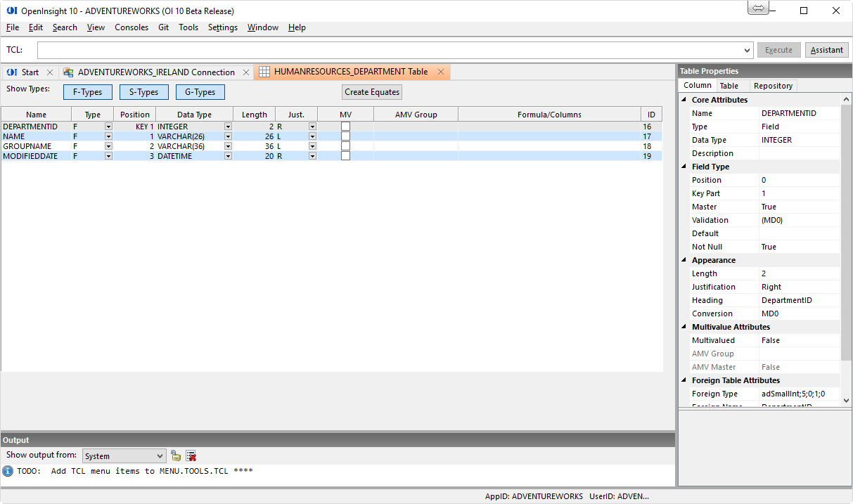
Task: Click the clear output icon with red X
Action: pos(191,455)
